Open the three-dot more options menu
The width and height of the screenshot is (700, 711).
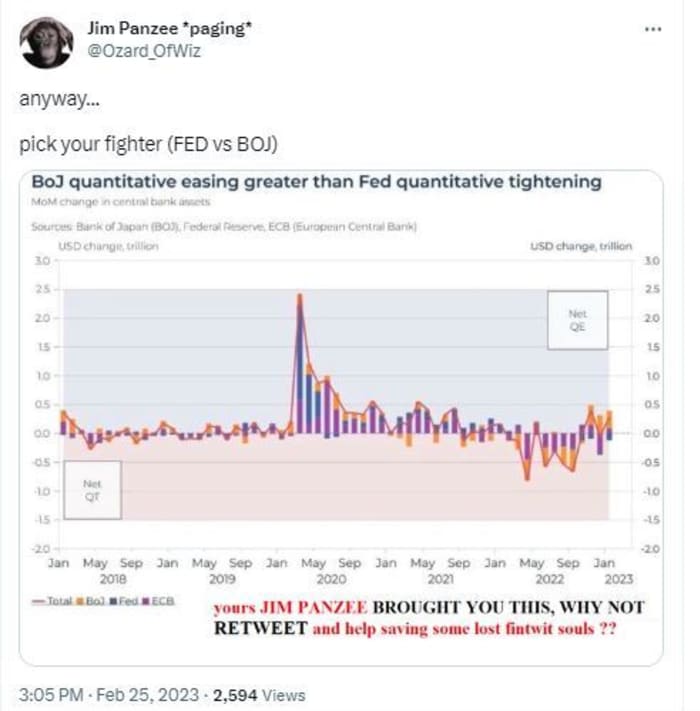coord(653,29)
